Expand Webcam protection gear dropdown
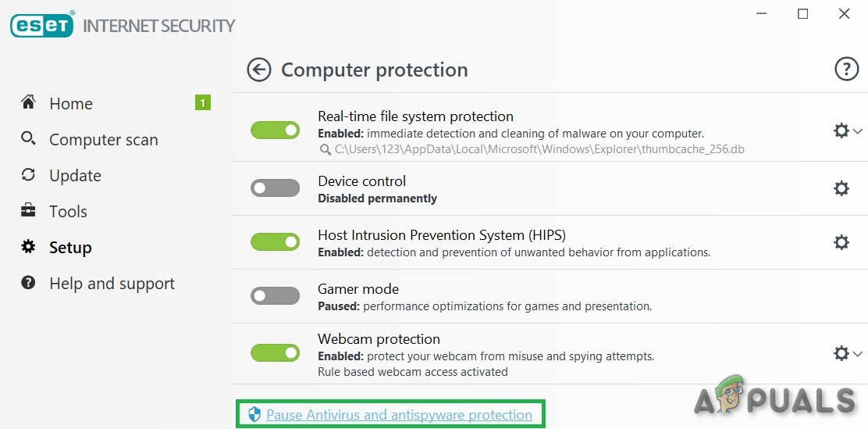 (847, 354)
